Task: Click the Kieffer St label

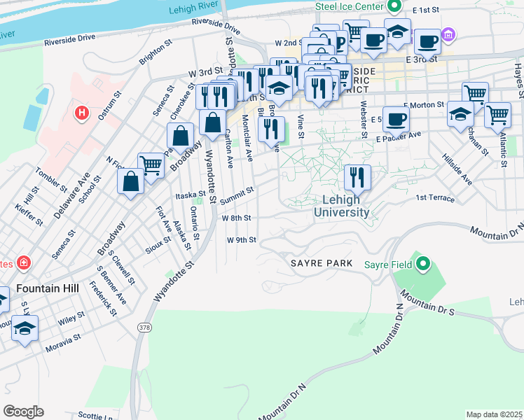Action: click(29, 216)
